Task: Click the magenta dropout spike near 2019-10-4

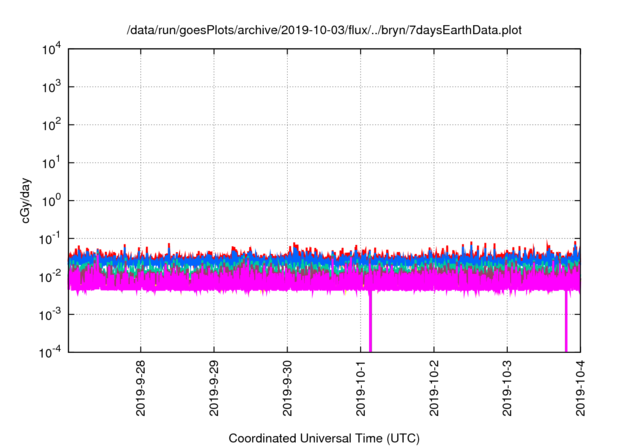Action: click(566, 321)
